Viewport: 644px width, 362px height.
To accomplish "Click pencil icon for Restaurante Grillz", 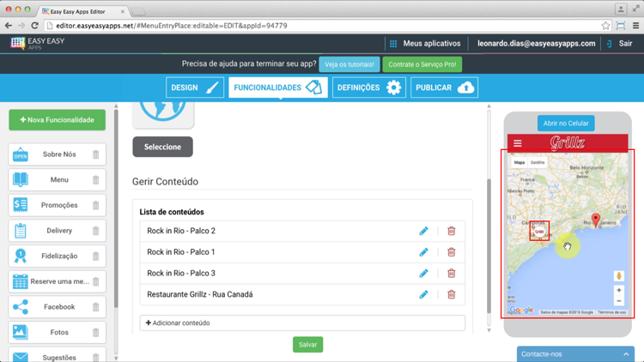I will click(423, 294).
